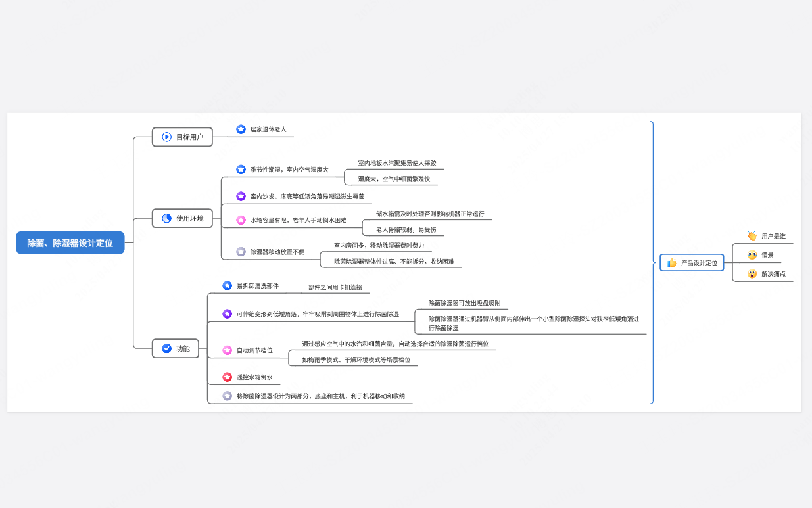Screen dimensions: 812x508
Task: Click the pink star beside 自动调节档位
Action: pyautogui.click(x=227, y=350)
